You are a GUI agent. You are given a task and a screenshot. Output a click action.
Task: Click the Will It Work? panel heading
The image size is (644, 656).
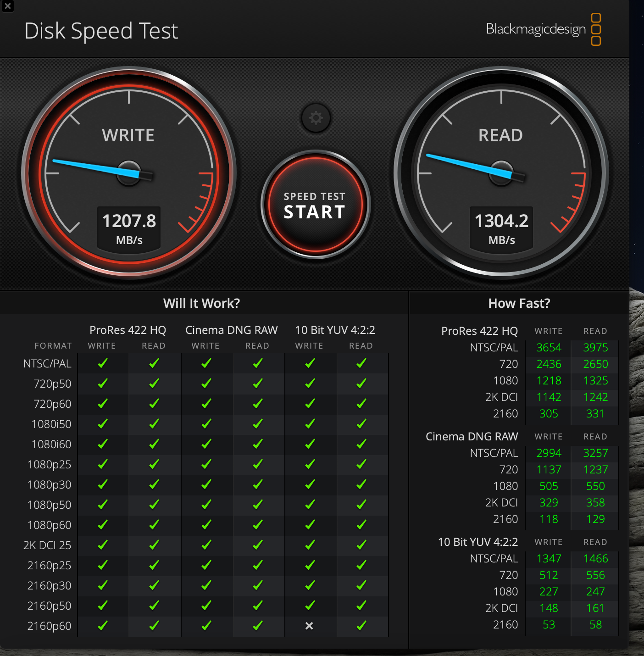[x=201, y=303]
